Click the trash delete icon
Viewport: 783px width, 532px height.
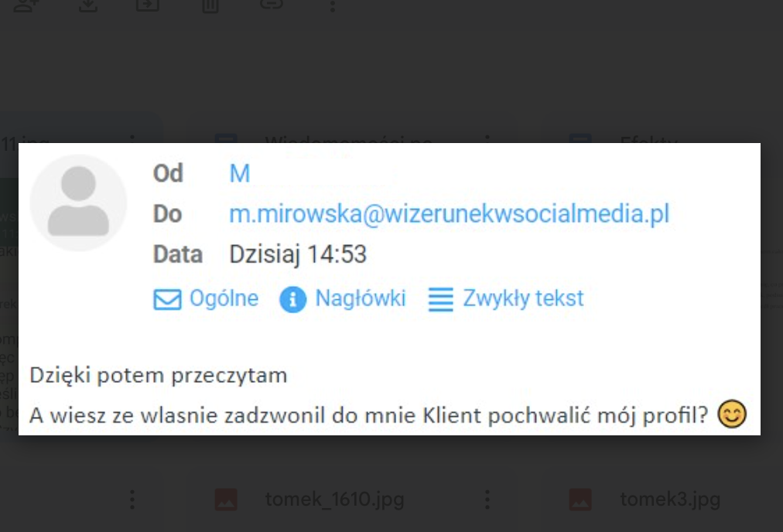210,6
